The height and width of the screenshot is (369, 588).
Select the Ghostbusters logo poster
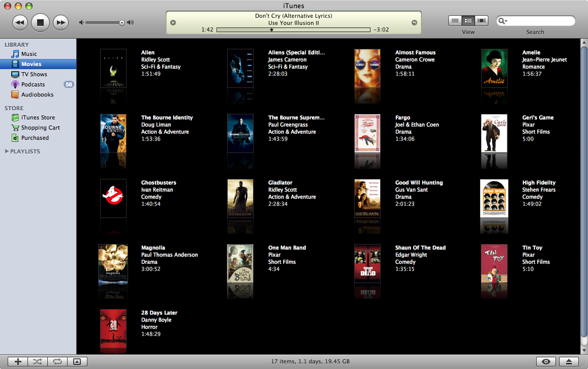(113, 198)
